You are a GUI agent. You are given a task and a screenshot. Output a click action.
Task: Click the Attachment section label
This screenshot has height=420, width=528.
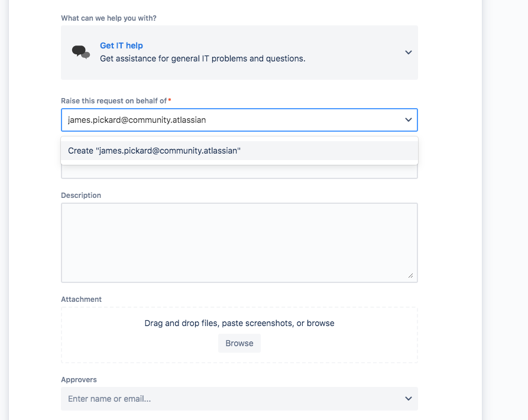coord(81,299)
